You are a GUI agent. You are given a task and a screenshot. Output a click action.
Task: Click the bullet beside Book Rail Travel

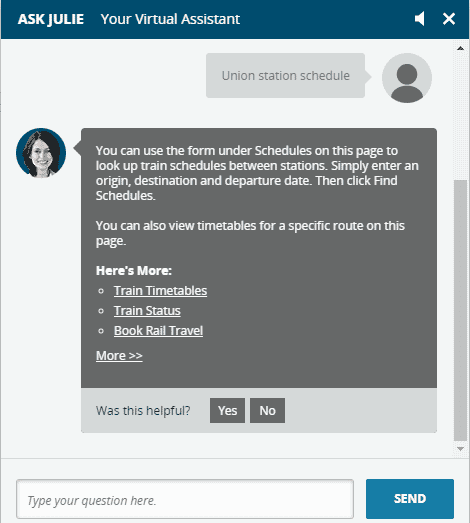click(101, 331)
